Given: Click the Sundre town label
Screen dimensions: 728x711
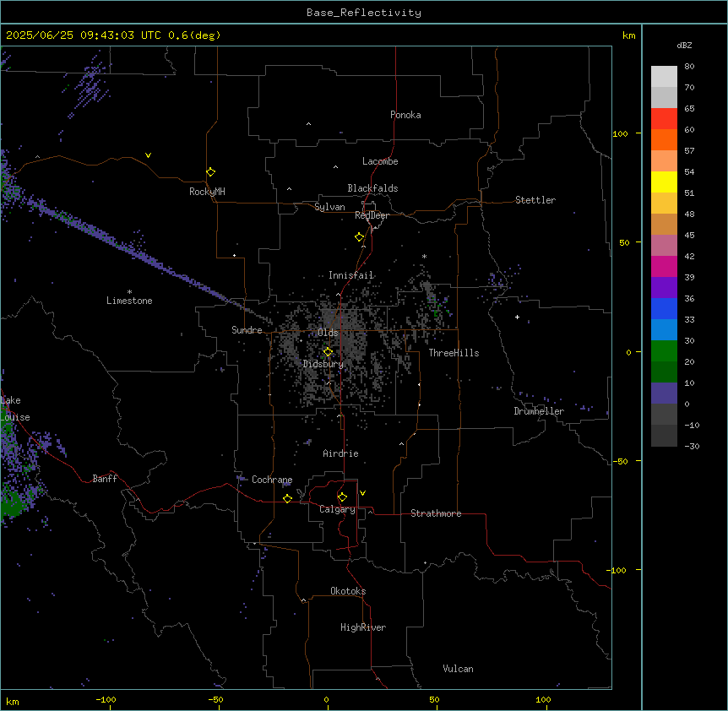Looking at the screenshot, I should (247, 330).
